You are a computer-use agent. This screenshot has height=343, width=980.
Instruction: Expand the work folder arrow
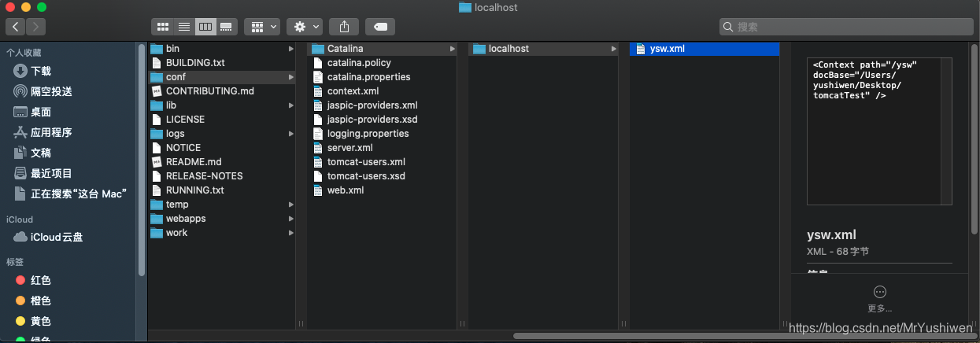tap(291, 233)
